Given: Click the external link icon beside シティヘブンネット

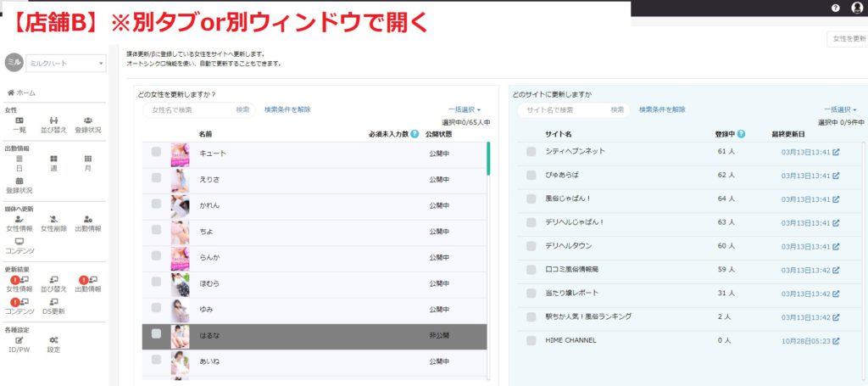Looking at the screenshot, I should [x=836, y=152].
